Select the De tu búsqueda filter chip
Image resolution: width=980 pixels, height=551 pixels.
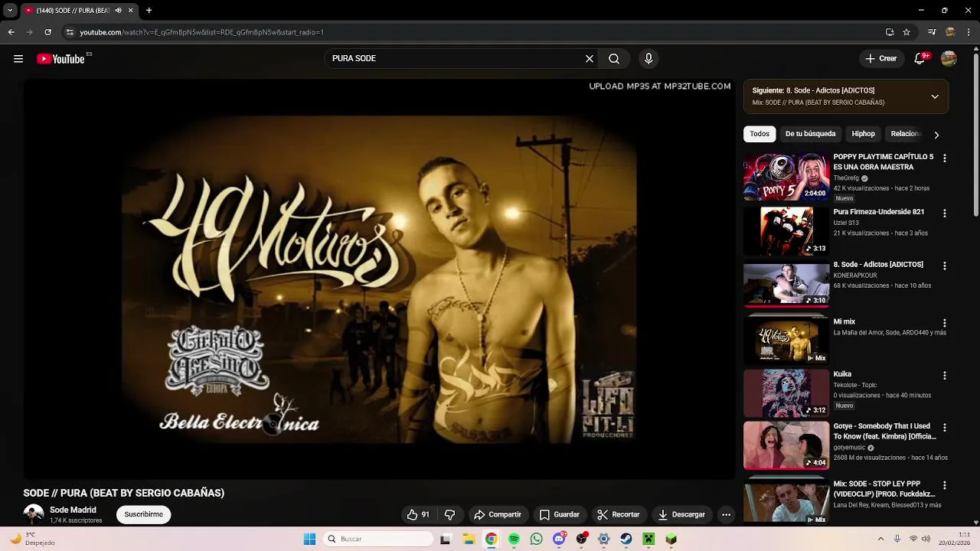tap(810, 134)
